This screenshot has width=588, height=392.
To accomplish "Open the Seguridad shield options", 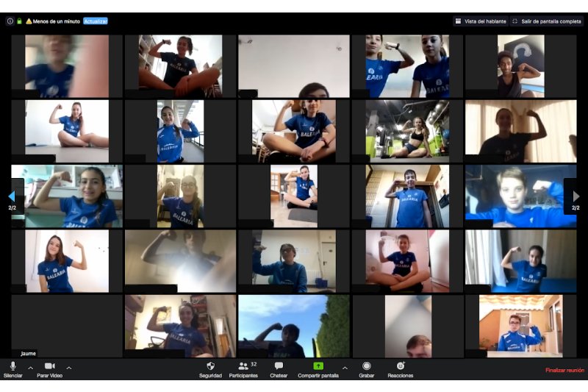I will (x=210, y=366).
